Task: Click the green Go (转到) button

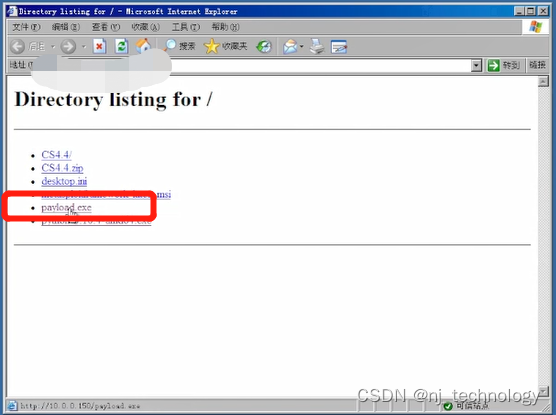Action: tap(504, 66)
